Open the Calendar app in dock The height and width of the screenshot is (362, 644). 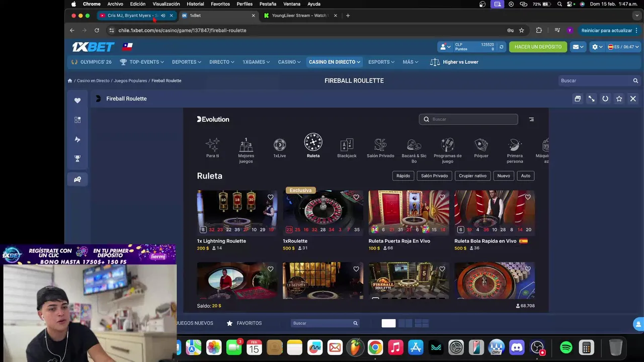[254, 347]
